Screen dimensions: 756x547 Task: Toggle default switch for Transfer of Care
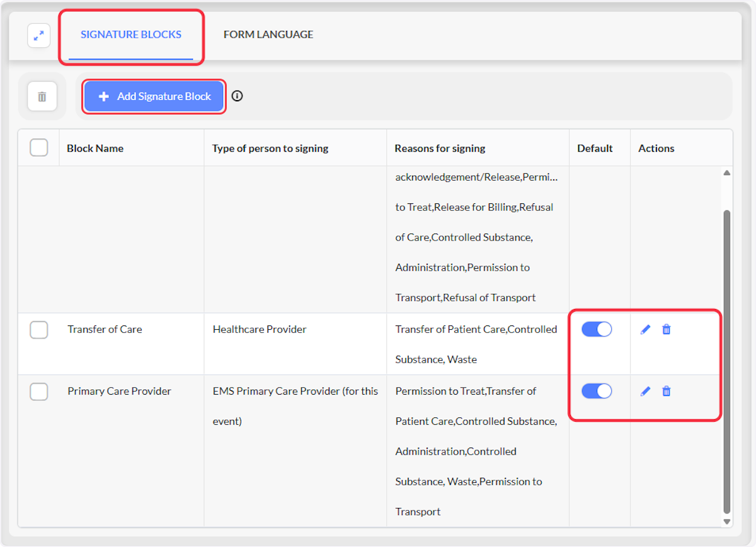597,329
